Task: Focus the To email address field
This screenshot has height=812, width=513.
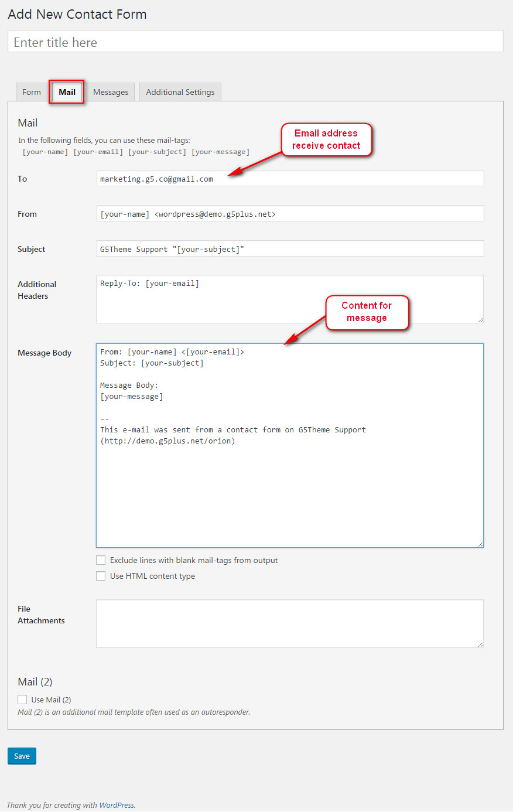Action: [290, 179]
